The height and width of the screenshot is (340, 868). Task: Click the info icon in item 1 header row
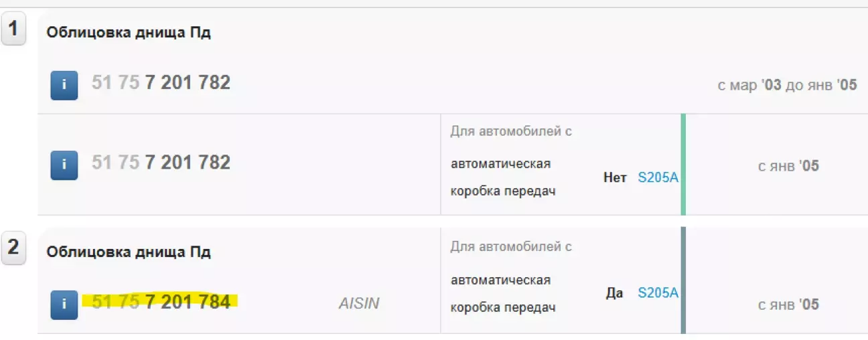[x=64, y=85]
